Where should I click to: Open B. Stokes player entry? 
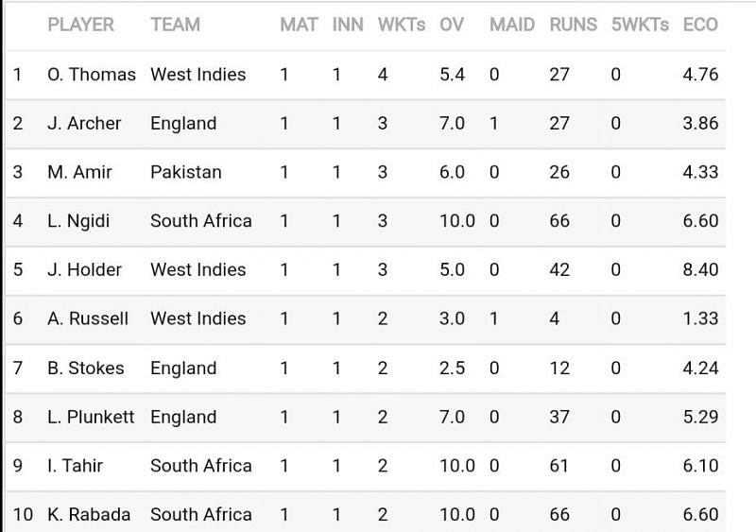point(86,369)
